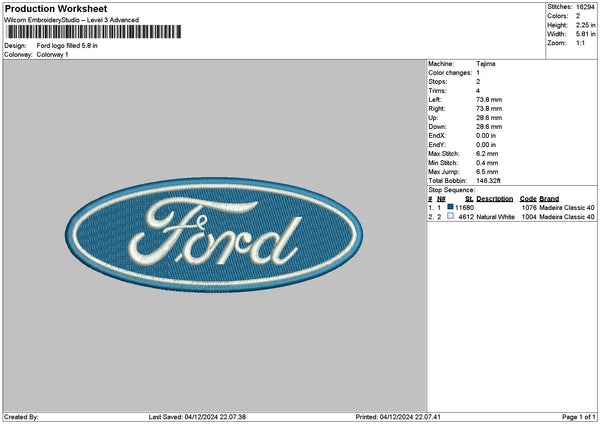This screenshot has width=600, height=424.
Task: Click thread code '1076'
Action: 529,207
